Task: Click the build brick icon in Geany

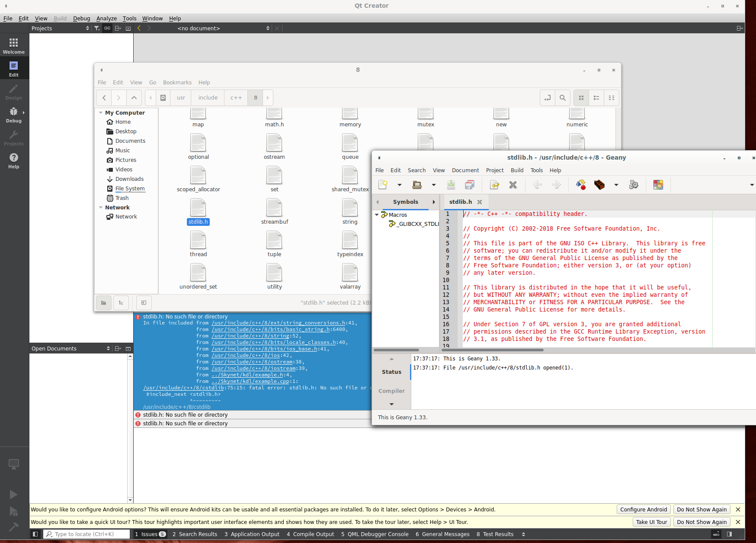Action: [x=599, y=185]
